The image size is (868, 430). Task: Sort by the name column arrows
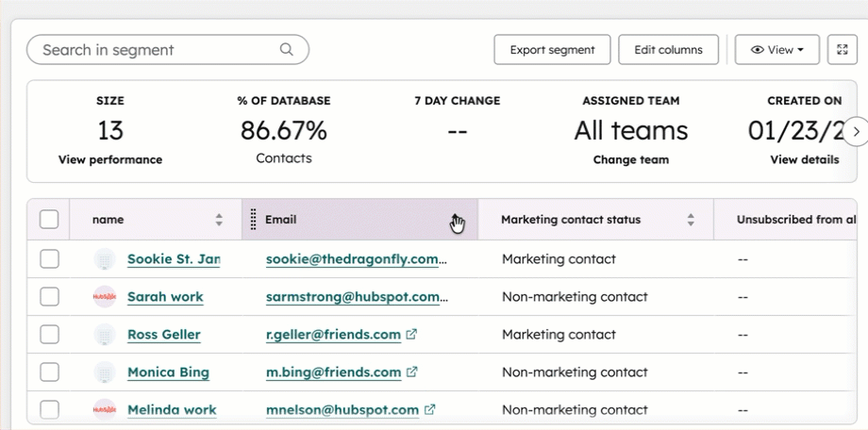219,220
